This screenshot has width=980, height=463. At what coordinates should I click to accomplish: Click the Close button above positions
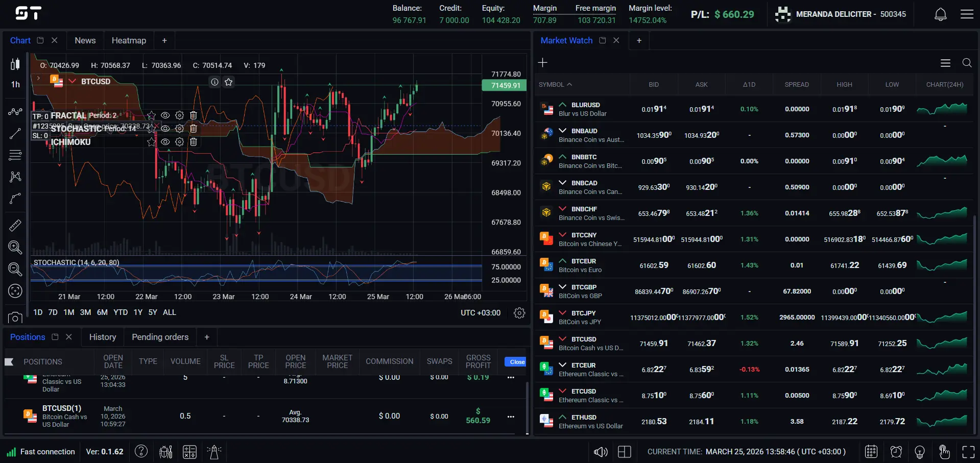515,361
